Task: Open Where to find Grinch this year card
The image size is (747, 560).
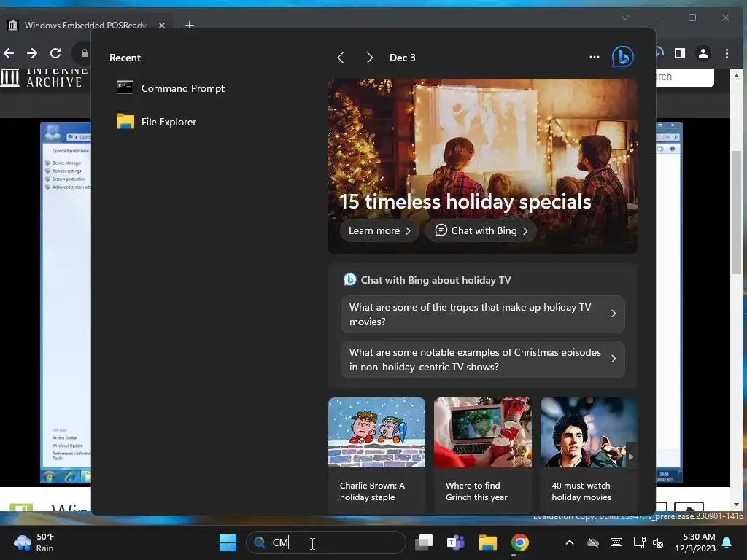Action: (x=483, y=455)
